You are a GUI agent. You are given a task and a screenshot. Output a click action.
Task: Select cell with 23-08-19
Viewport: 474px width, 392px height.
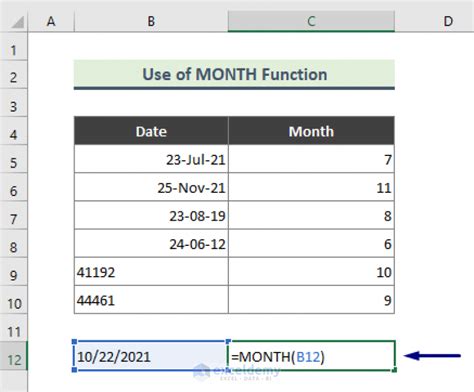pyautogui.click(x=151, y=215)
